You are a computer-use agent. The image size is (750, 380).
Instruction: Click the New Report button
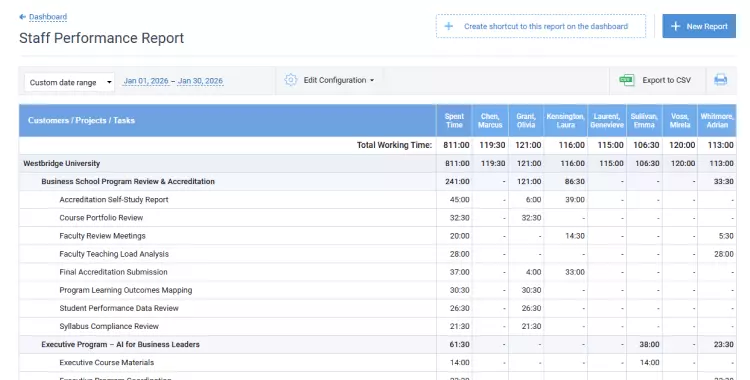click(x=699, y=26)
